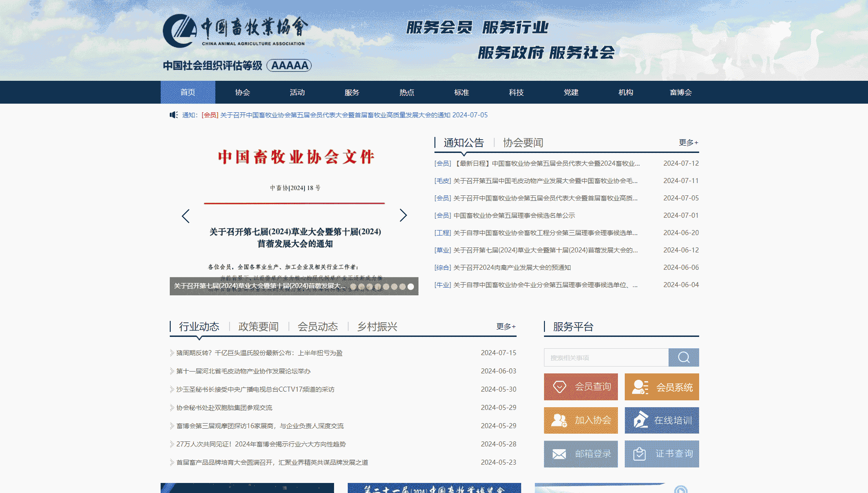Open news 27万人次共同见证
868x493 pixels.
point(261,444)
